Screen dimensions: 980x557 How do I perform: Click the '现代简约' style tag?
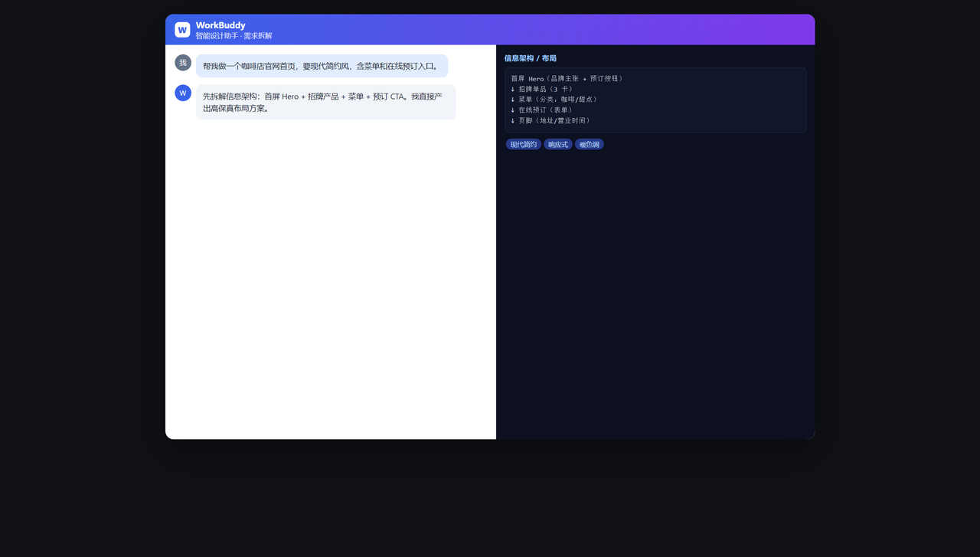pyautogui.click(x=524, y=144)
